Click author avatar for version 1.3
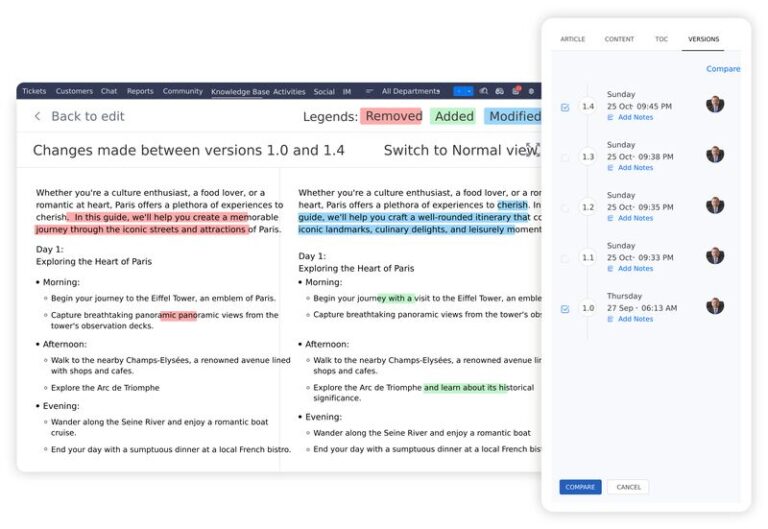The image size is (768, 529). click(x=715, y=155)
